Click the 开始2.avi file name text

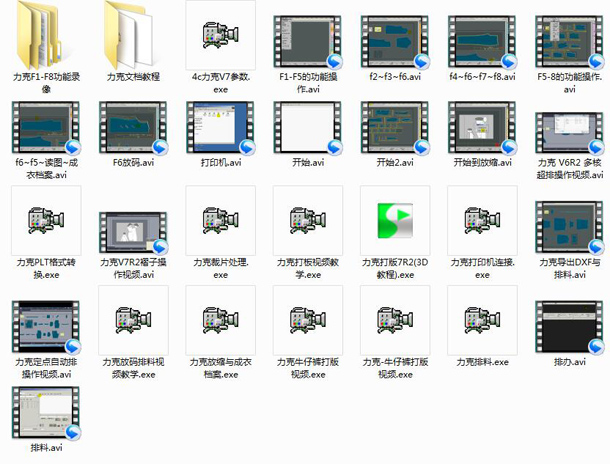point(395,163)
